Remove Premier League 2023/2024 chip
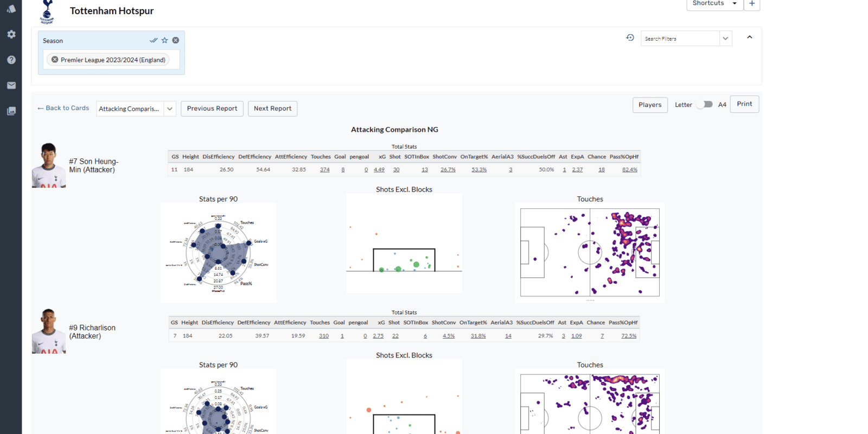Viewport: 868px width, 434px height. 55,60
